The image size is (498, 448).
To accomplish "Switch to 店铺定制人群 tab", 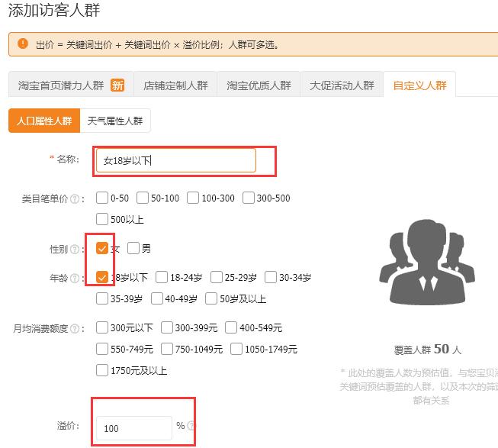I will (x=175, y=85).
